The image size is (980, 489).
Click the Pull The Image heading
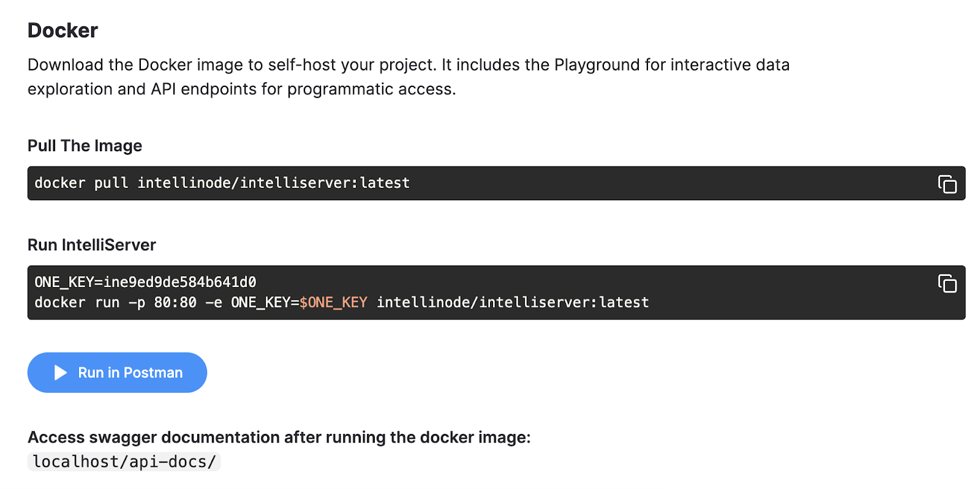click(x=85, y=146)
